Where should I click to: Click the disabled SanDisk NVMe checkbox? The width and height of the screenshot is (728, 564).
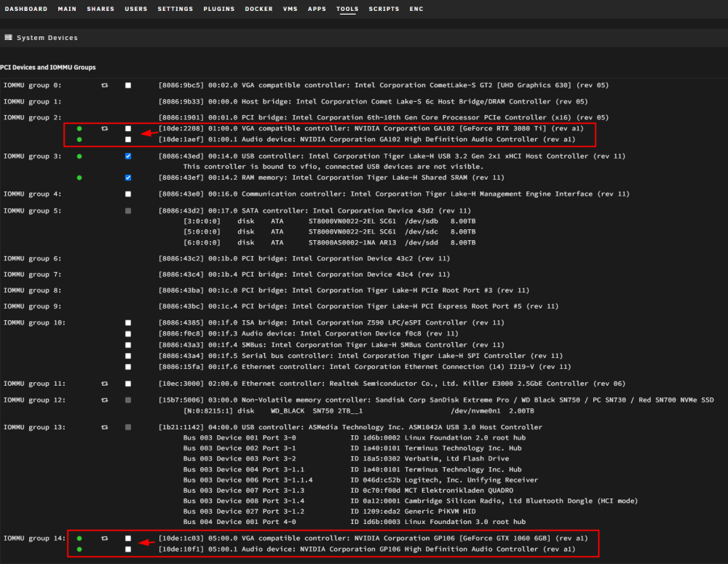[x=128, y=400]
